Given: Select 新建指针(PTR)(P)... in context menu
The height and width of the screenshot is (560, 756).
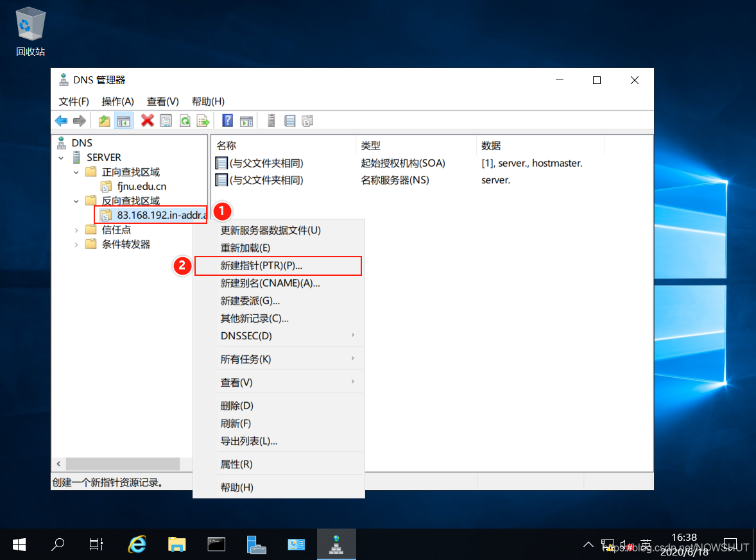Looking at the screenshot, I should tap(261, 266).
